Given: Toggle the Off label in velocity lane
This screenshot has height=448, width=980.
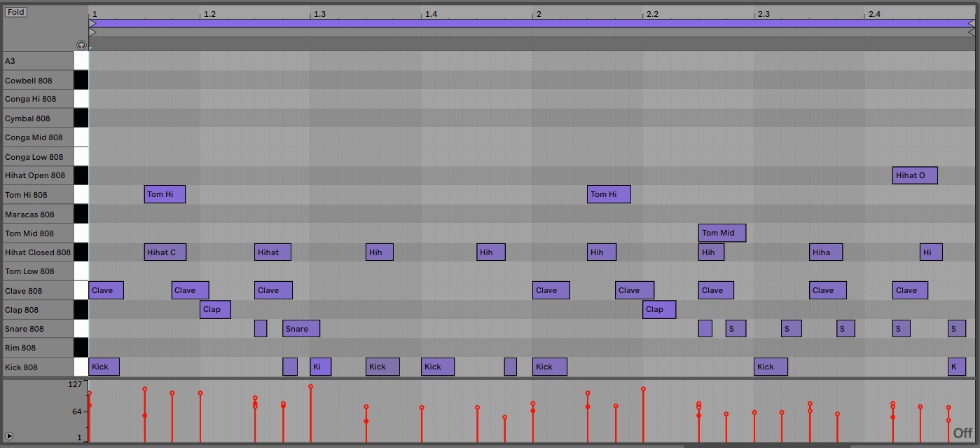Looking at the screenshot, I should 962,433.
